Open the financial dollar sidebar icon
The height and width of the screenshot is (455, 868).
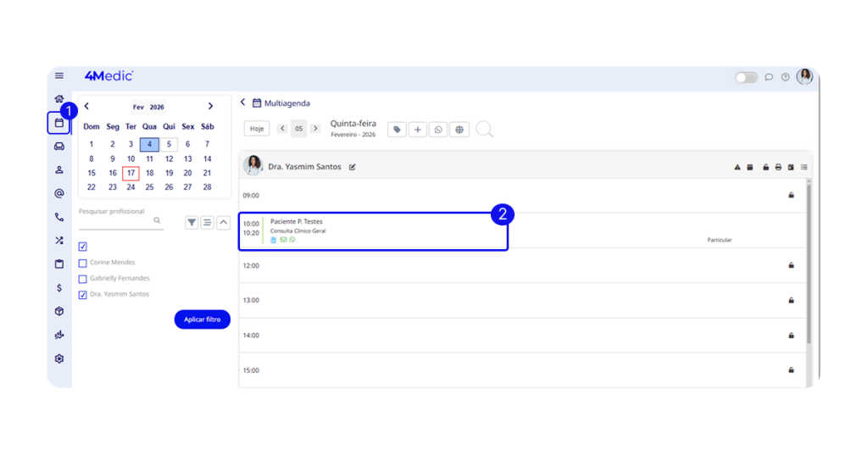[x=58, y=288]
